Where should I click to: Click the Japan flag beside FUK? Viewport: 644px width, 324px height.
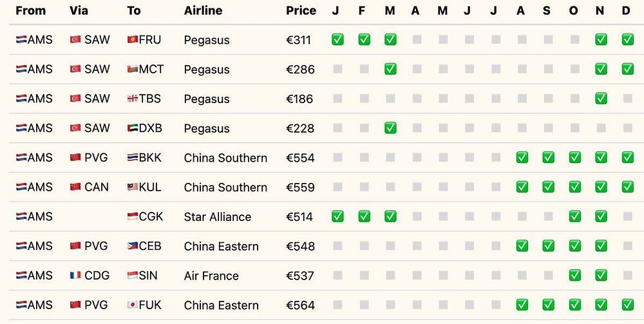coord(133,305)
